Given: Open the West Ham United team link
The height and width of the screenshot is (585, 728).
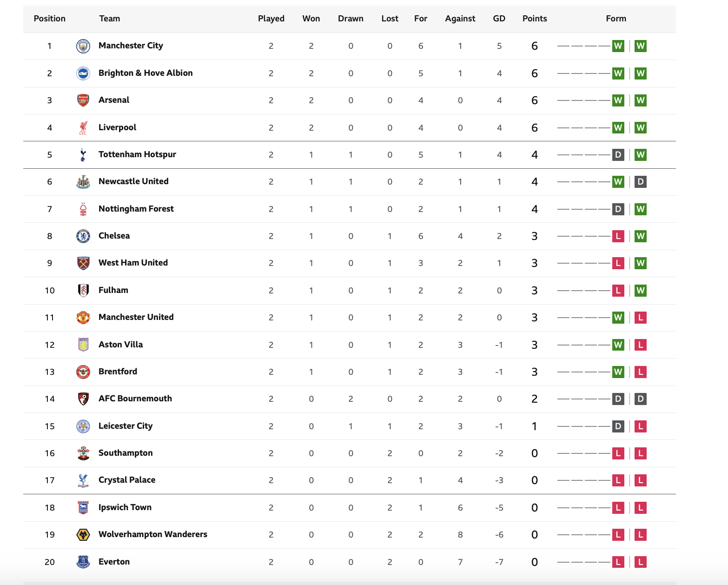Looking at the screenshot, I should click(133, 263).
